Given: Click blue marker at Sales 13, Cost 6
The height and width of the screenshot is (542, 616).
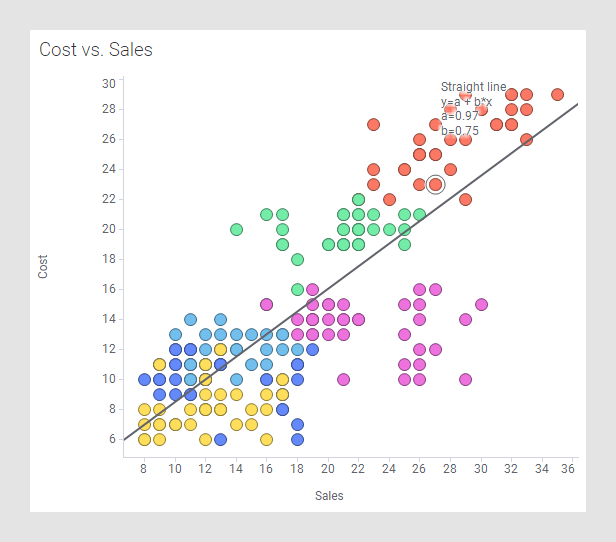Looking at the screenshot, I should (x=220, y=439).
